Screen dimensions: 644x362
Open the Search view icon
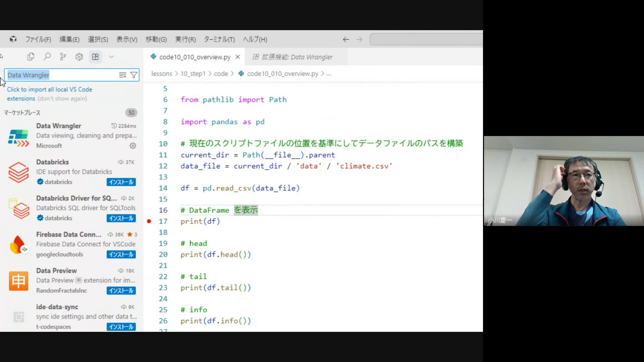pyautogui.click(x=47, y=57)
